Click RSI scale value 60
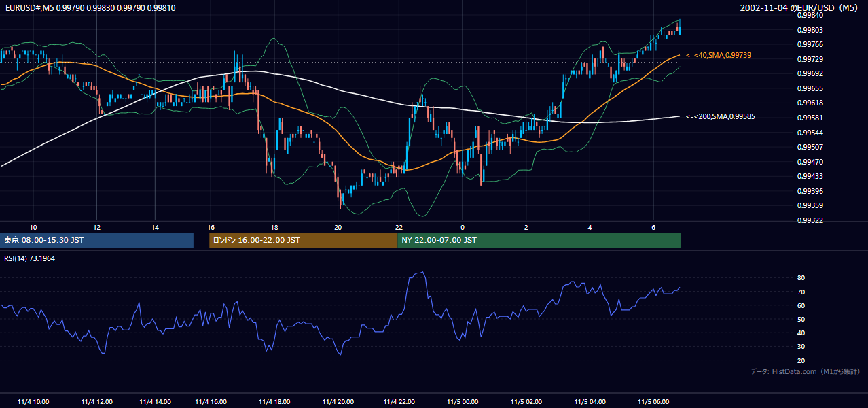The width and height of the screenshot is (868, 408). pyautogui.click(x=801, y=305)
